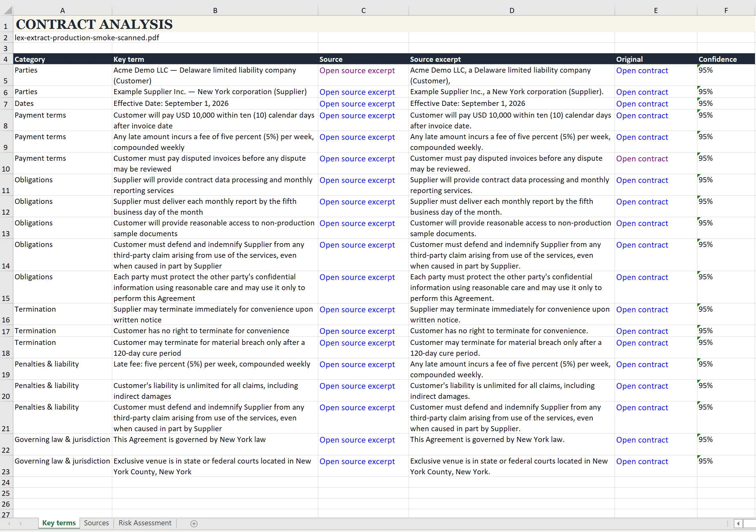Select the 95% confidence cell in row 5
Image resolution: width=756 pixels, height=532 pixels.
(726, 75)
